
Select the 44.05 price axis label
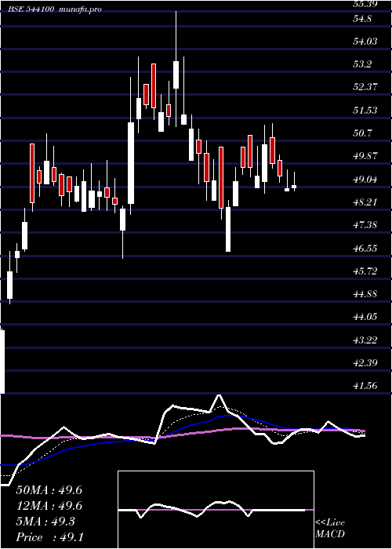tap(365, 317)
